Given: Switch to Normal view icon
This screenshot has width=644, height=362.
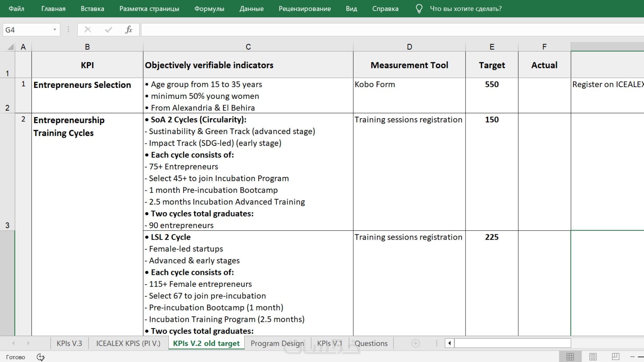Looking at the screenshot, I should tap(570, 357).
